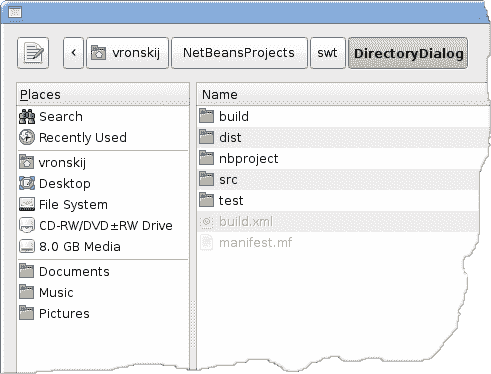Click the greyed build.xml file name

pos(246,222)
